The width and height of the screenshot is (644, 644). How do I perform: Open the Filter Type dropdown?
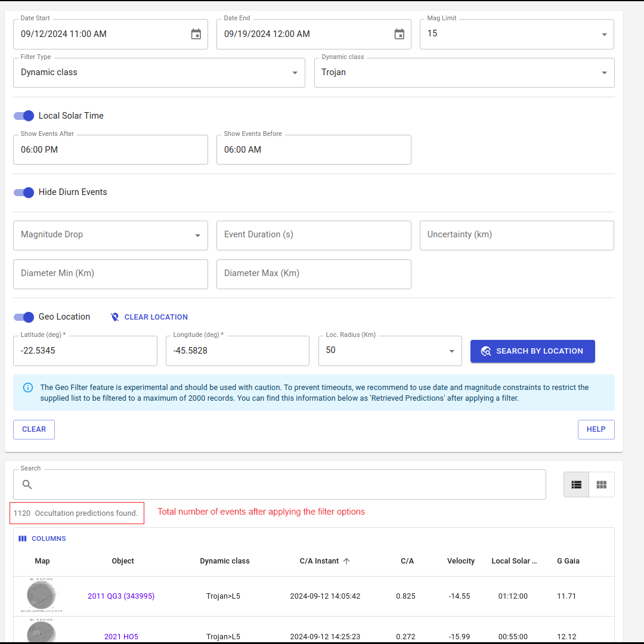[x=295, y=73]
